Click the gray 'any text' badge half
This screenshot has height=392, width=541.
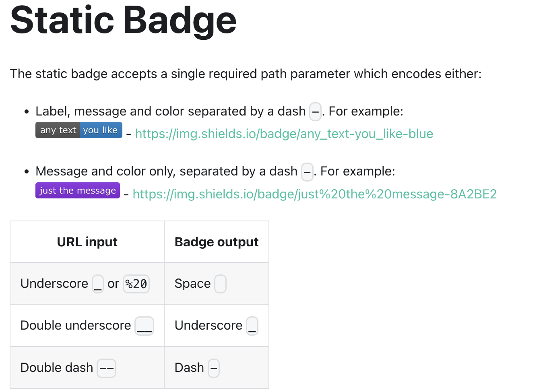click(58, 130)
